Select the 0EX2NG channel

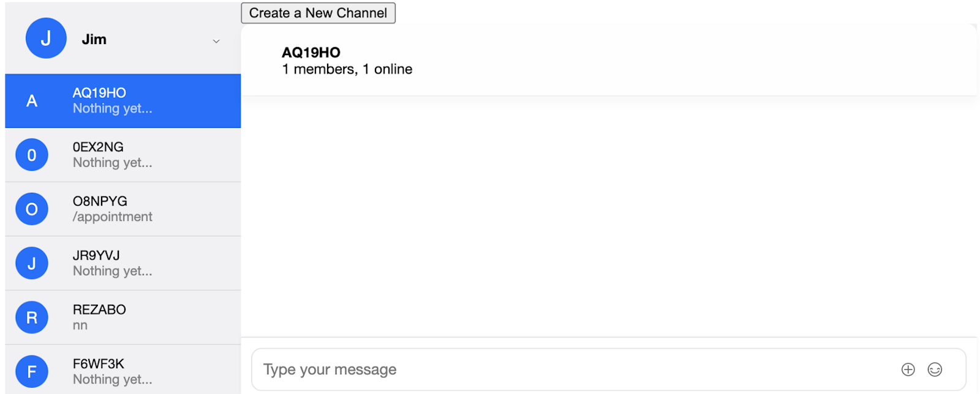pyautogui.click(x=123, y=155)
